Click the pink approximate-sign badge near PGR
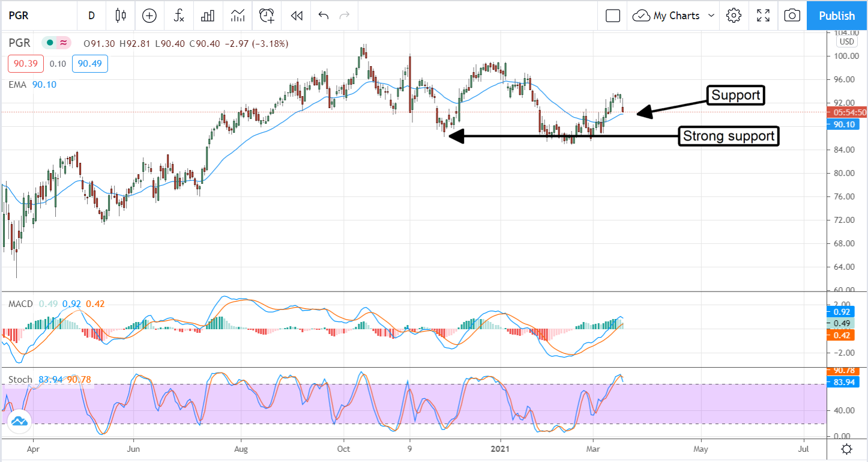 pos(62,43)
